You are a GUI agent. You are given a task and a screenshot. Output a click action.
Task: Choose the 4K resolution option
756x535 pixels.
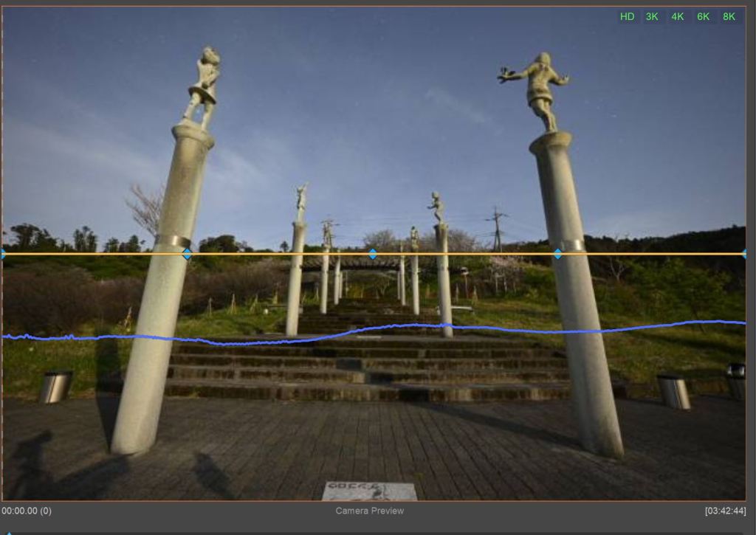677,16
